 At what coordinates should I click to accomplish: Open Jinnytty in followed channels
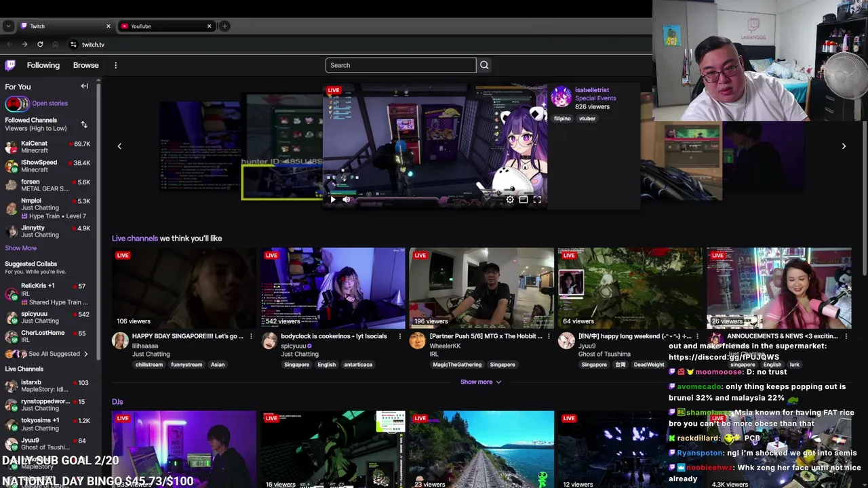pyautogui.click(x=47, y=231)
